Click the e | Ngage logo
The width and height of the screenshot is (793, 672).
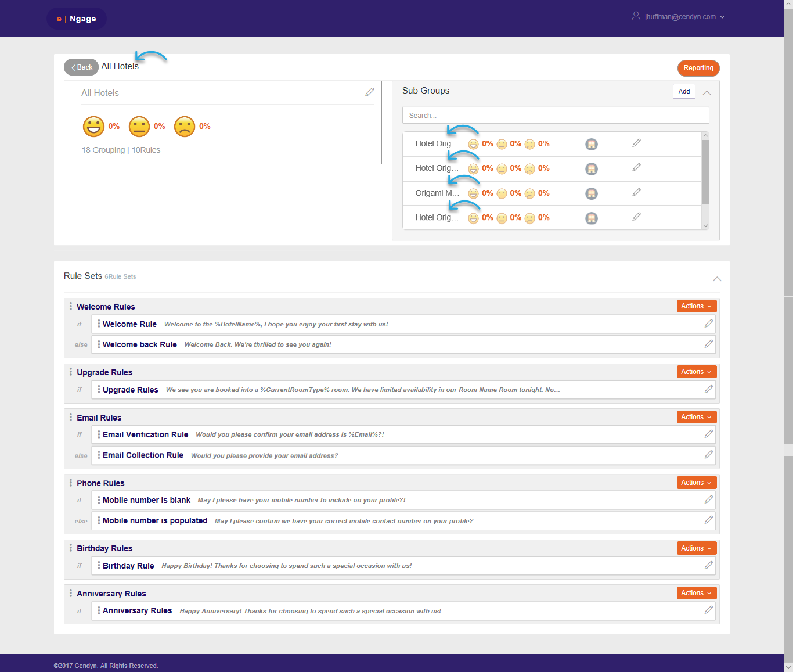(x=77, y=19)
